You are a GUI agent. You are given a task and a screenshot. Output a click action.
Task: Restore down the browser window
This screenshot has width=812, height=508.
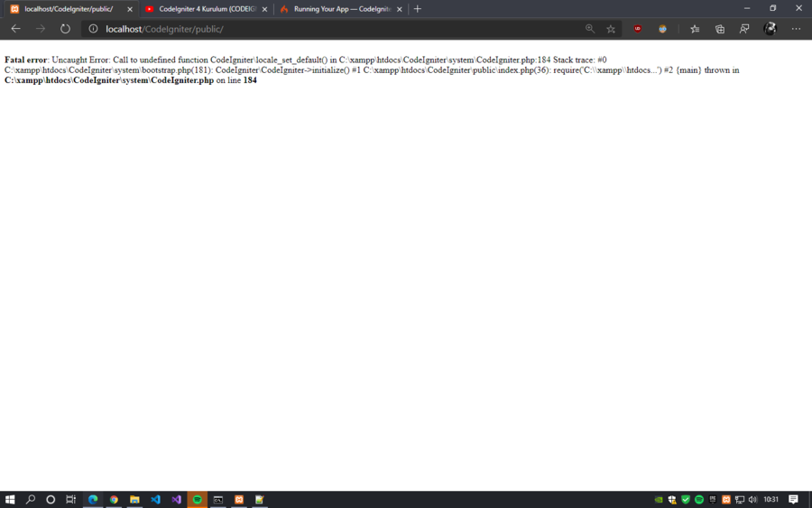point(772,8)
